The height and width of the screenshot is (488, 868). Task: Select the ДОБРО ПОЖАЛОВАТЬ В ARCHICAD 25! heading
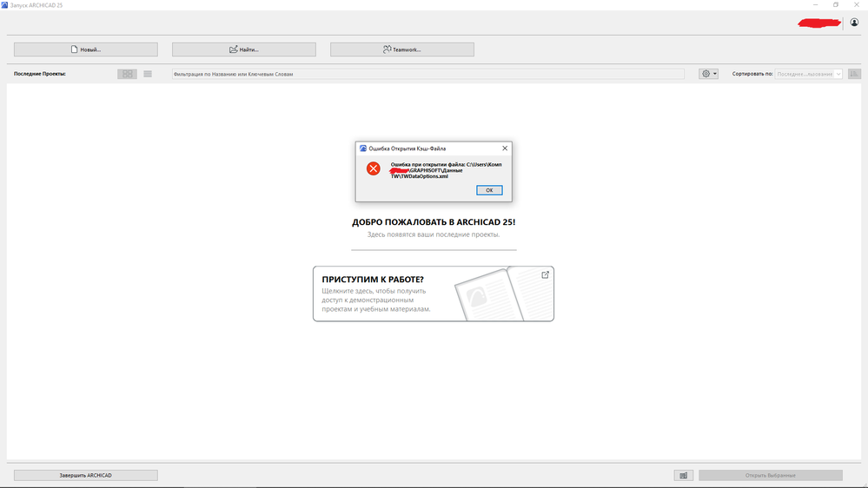(x=434, y=222)
